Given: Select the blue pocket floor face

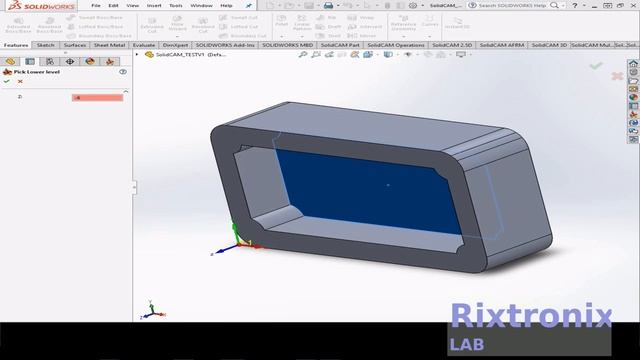Looking at the screenshot, I should point(369,190).
